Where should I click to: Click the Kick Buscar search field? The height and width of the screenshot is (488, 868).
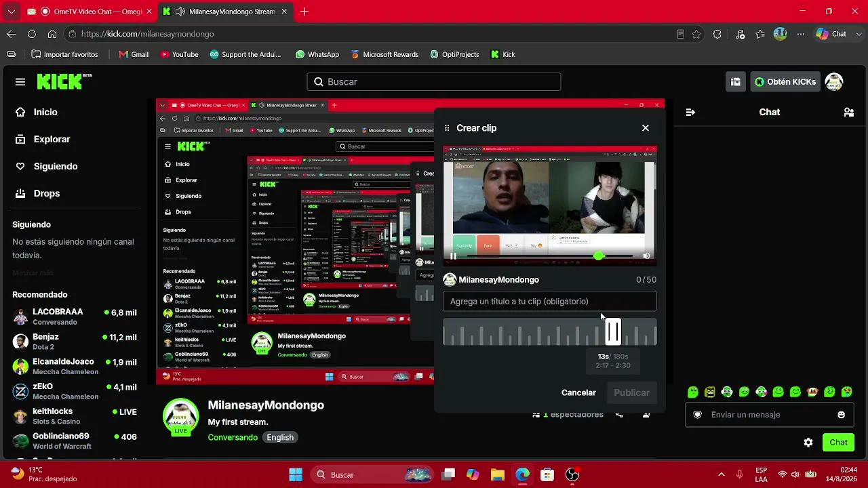click(x=434, y=82)
